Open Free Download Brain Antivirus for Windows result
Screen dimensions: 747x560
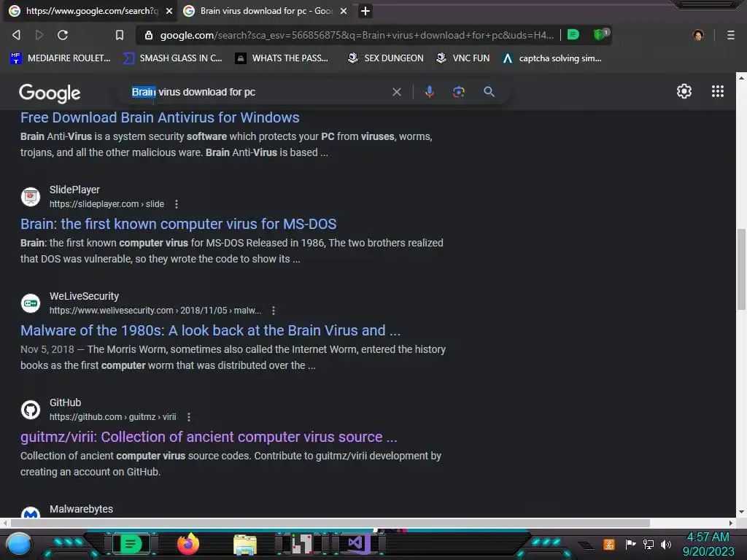pos(160,117)
